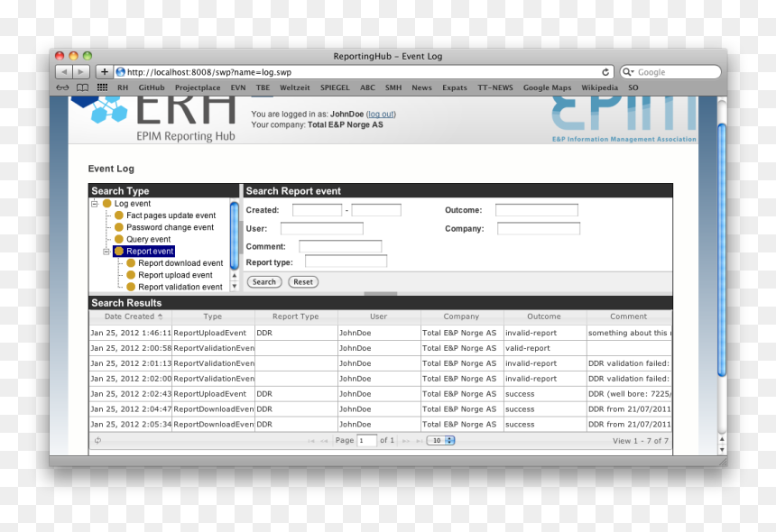The width and height of the screenshot is (776, 532).
Task: Sort by the Date Created column
Action: point(130,316)
